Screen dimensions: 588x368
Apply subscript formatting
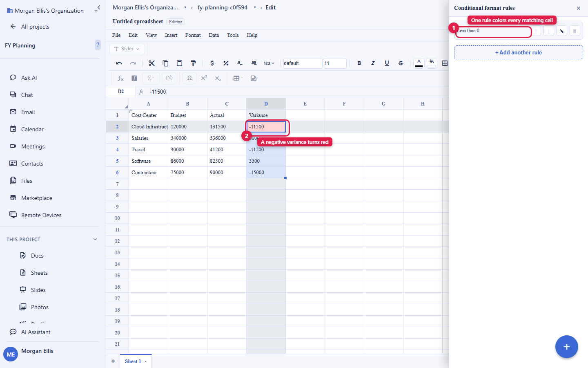[x=218, y=78]
